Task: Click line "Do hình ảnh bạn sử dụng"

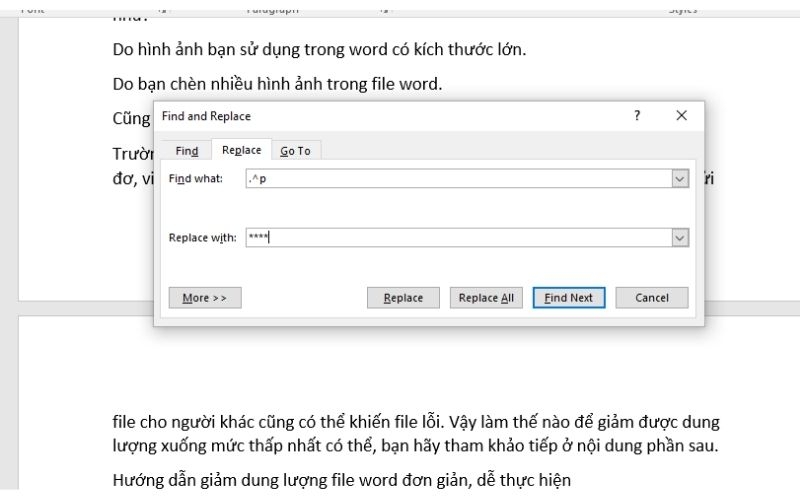Action: [319, 49]
